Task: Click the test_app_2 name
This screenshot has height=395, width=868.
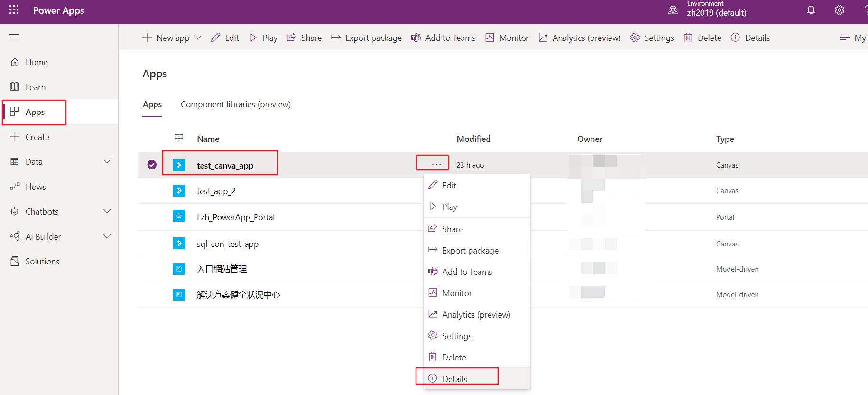Action: [216, 191]
